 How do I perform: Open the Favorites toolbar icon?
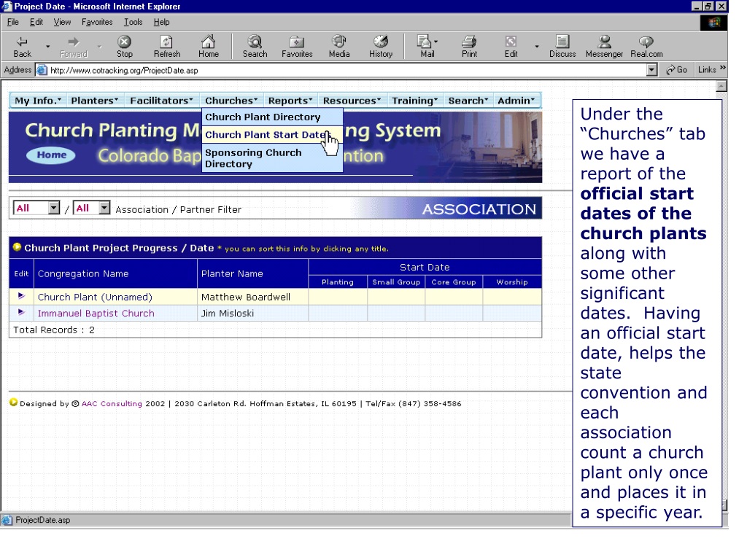(297, 42)
